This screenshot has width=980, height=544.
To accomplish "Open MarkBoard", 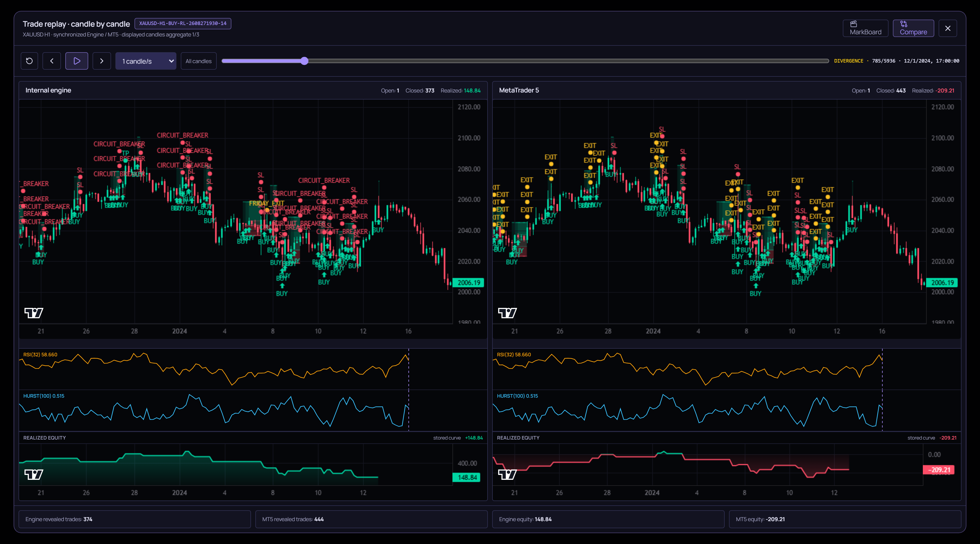I will (865, 28).
